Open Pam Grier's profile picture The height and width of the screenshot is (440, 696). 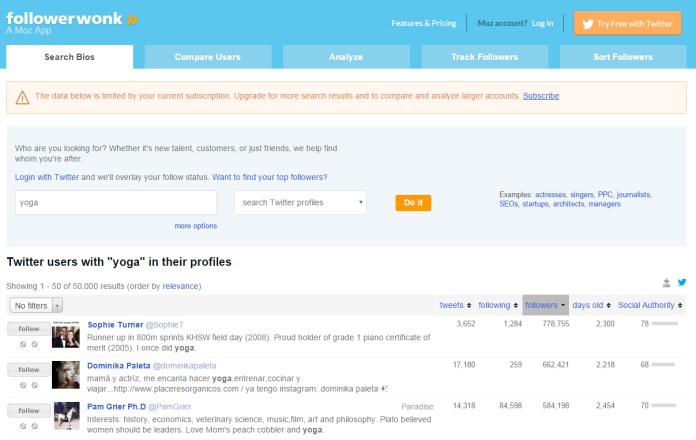[67, 416]
